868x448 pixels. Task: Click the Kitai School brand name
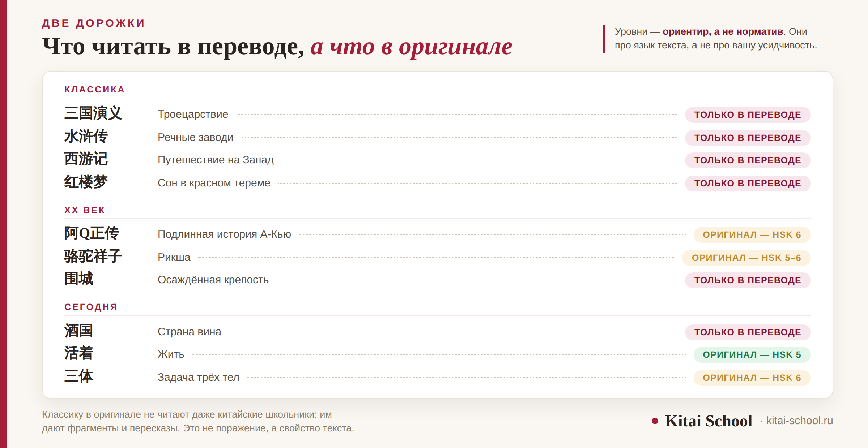(709, 421)
